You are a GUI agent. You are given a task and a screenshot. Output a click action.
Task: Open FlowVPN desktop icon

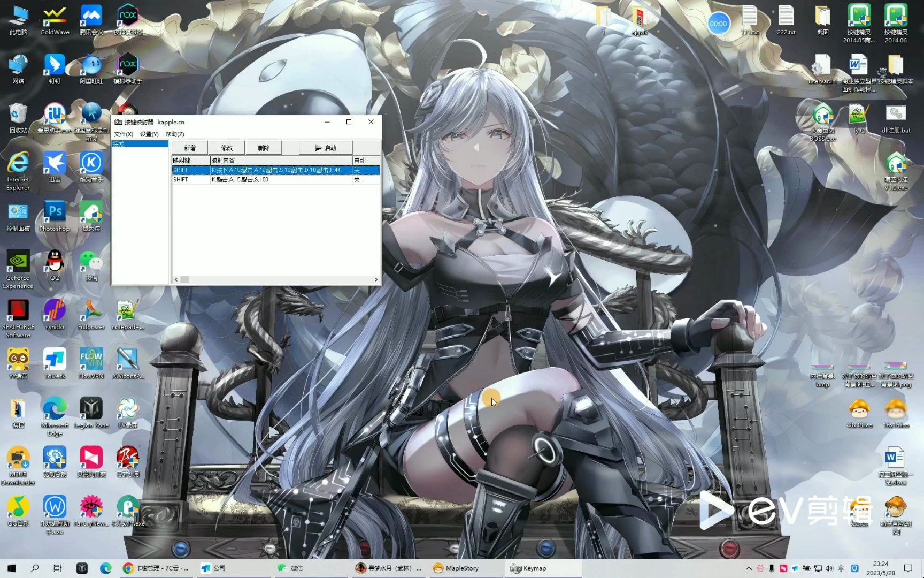click(91, 364)
